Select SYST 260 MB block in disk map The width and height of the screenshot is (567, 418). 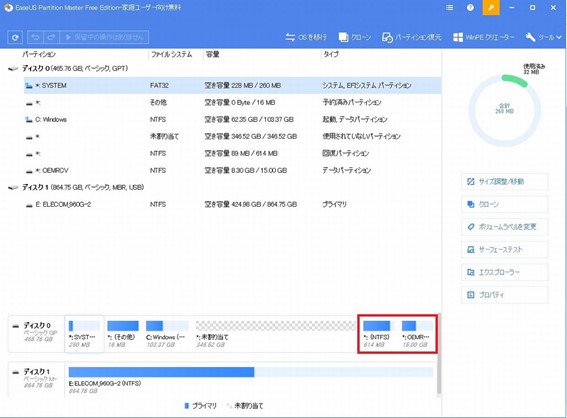(85, 334)
